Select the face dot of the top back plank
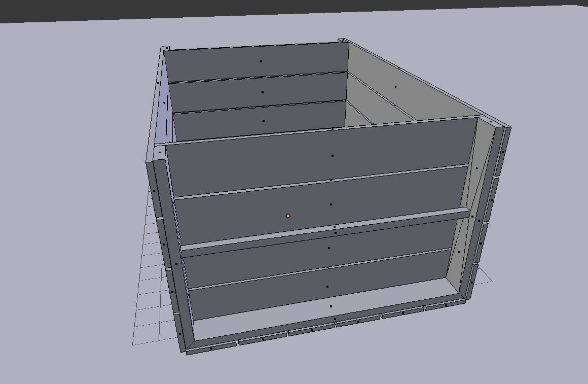The height and width of the screenshot is (384, 588). click(x=261, y=61)
